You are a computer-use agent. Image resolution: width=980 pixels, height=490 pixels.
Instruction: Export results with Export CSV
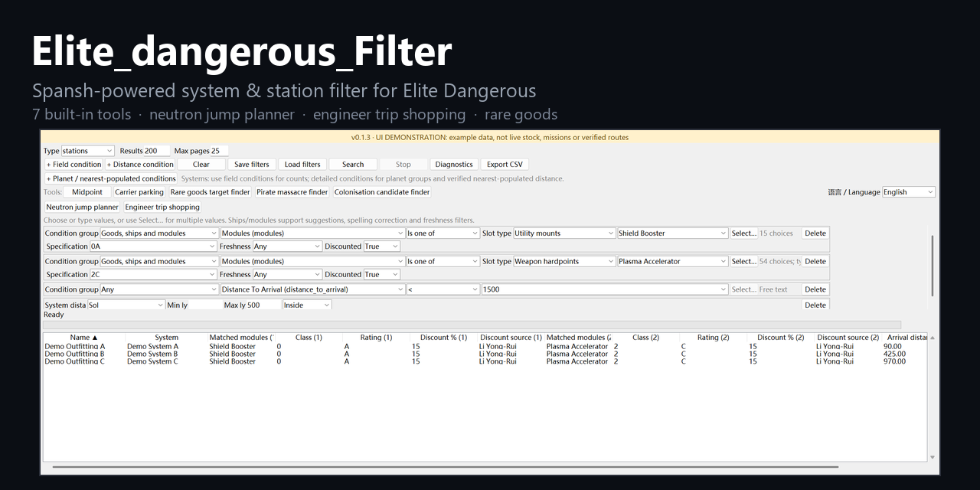point(505,164)
